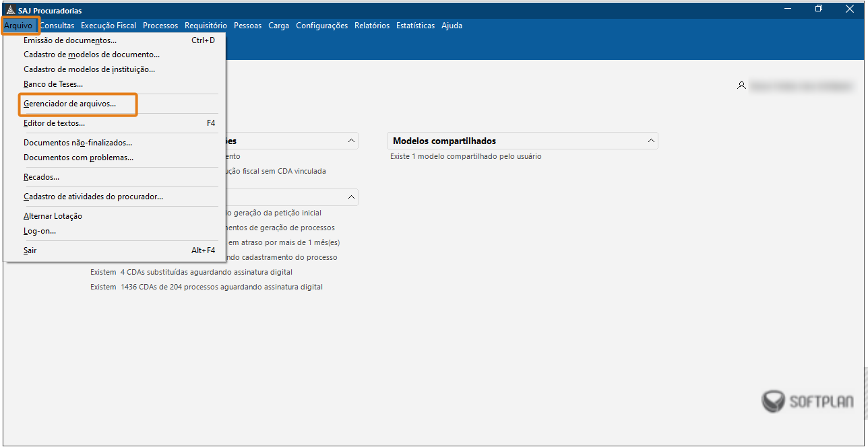
Task: Choose Cadastro de modelos de instituição
Action: tap(89, 69)
